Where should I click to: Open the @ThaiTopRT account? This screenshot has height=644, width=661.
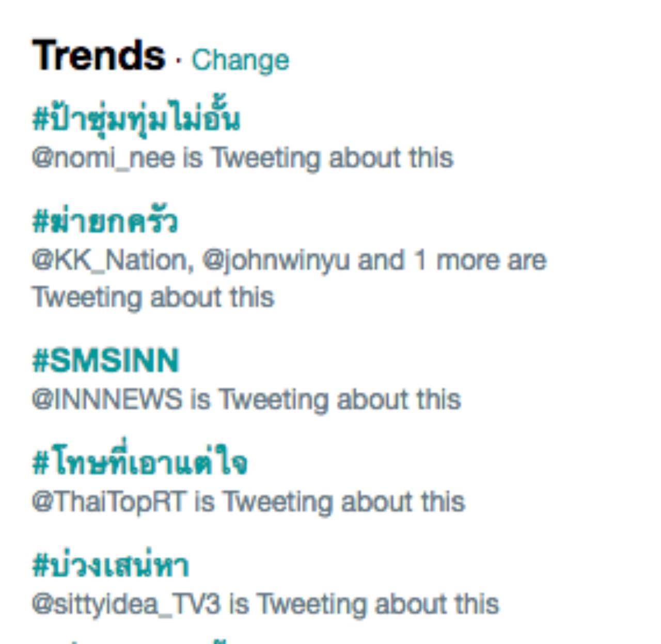pos(109,502)
